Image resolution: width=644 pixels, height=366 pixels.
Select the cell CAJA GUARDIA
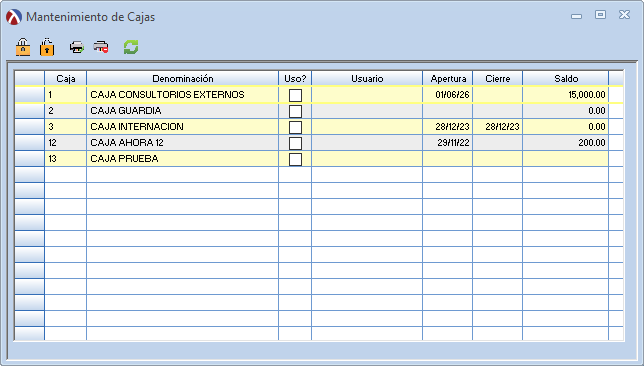click(x=182, y=110)
